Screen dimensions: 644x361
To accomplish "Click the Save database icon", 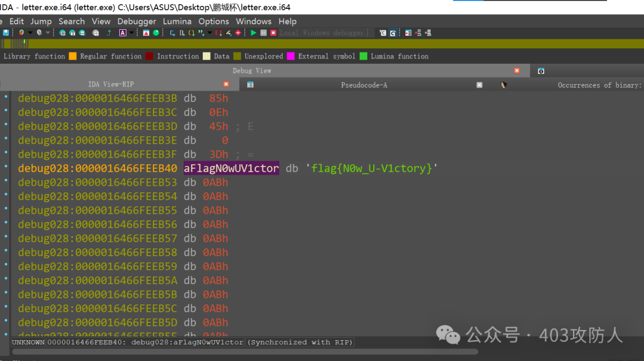I will (x=6, y=33).
